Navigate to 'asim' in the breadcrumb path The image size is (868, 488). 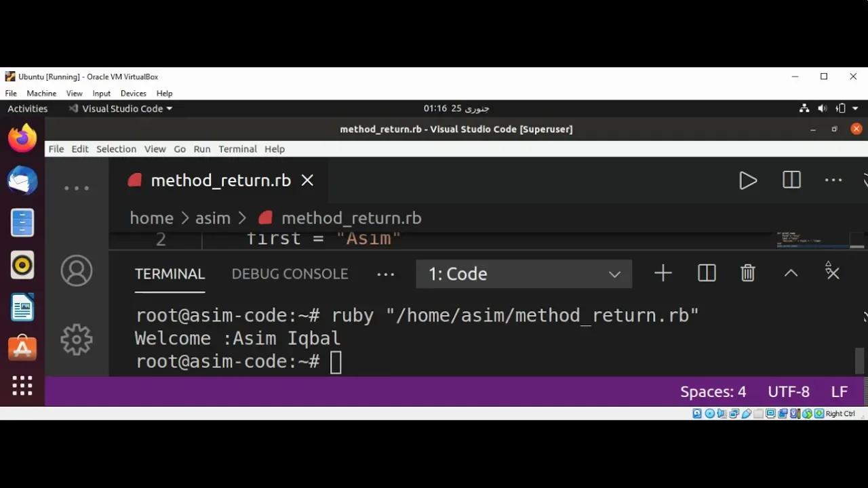(x=212, y=218)
